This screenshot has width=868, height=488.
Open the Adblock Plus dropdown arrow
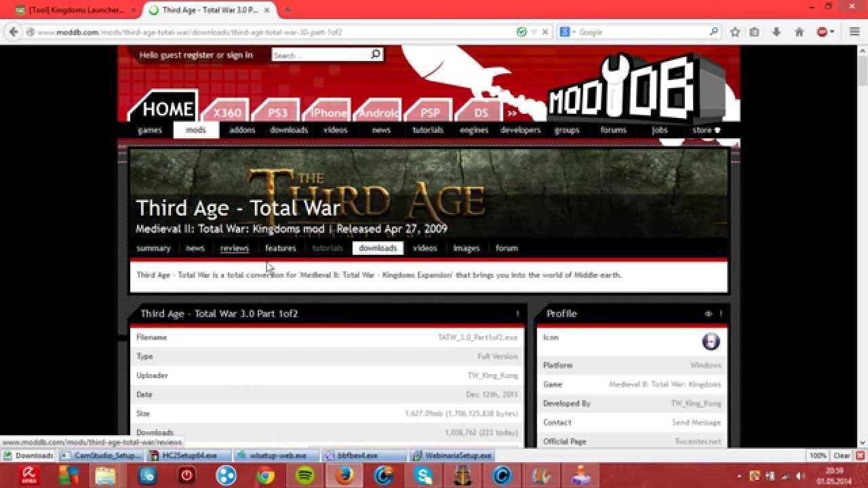832,32
